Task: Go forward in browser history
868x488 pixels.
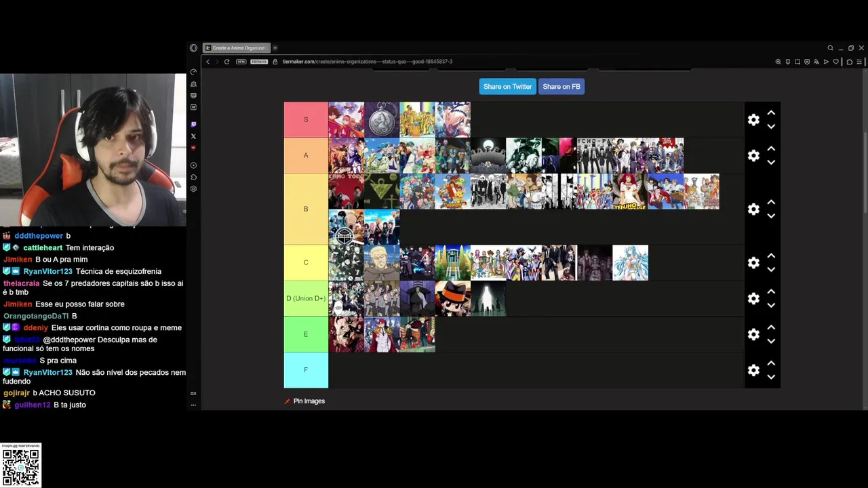Action: click(x=217, y=62)
